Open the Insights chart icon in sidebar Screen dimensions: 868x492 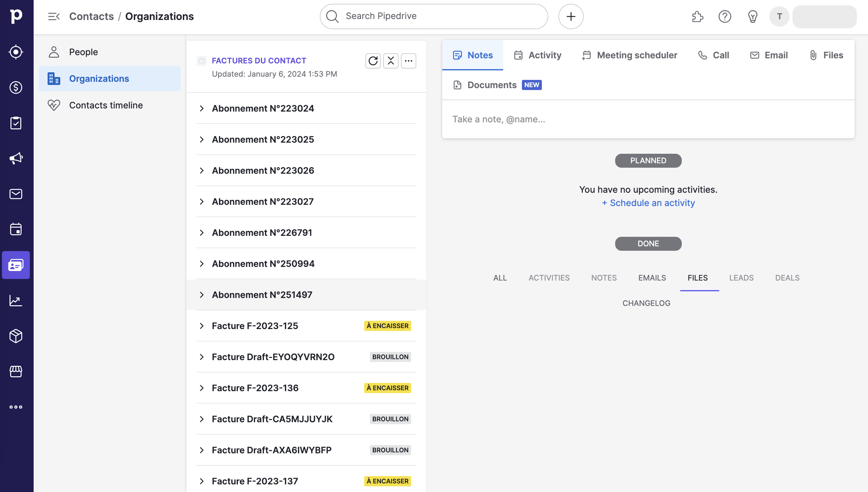pyautogui.click(x=16, y=301)
